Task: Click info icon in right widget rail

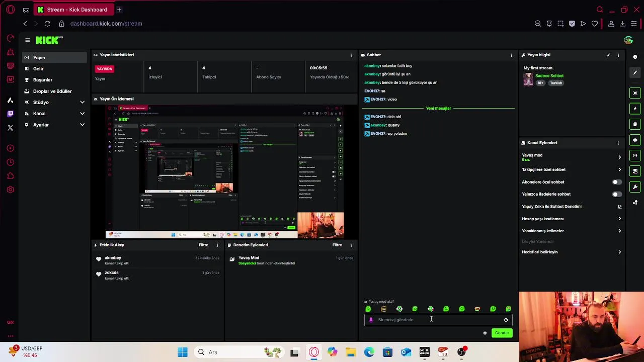Action: (x=635, y=57)
